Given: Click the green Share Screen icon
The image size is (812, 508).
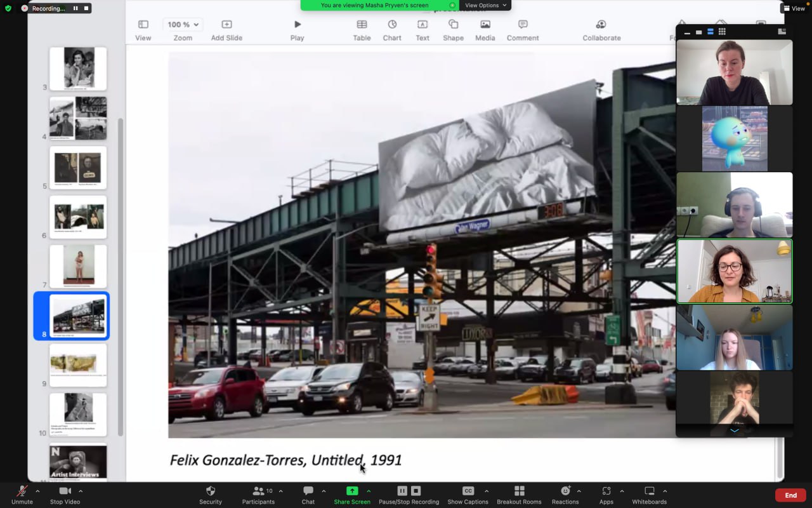Looking at the screenshot, I should pos(352,491).
